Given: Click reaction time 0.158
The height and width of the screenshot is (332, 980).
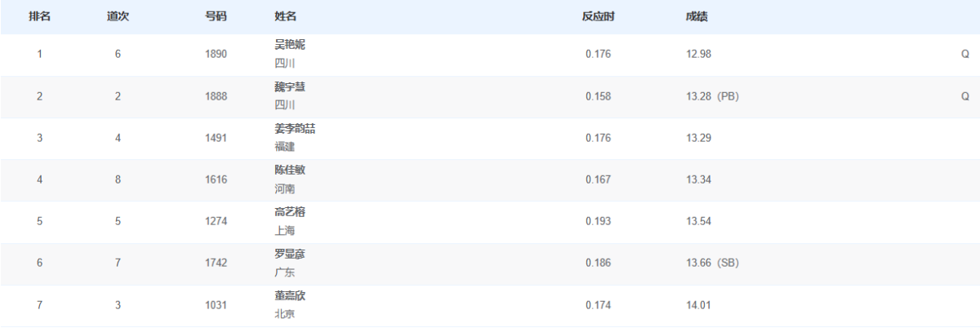Looking at the screenshot, I should coord(598,96).
